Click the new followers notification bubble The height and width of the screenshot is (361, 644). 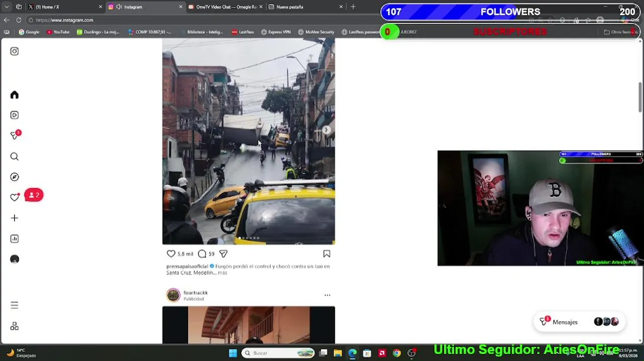coord(34,195)
